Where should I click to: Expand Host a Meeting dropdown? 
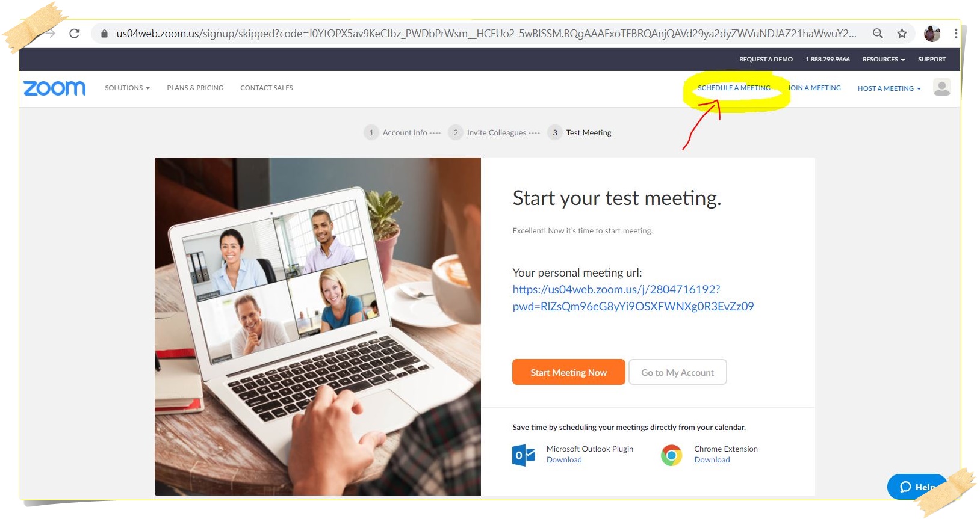click(x=889, y=88)
